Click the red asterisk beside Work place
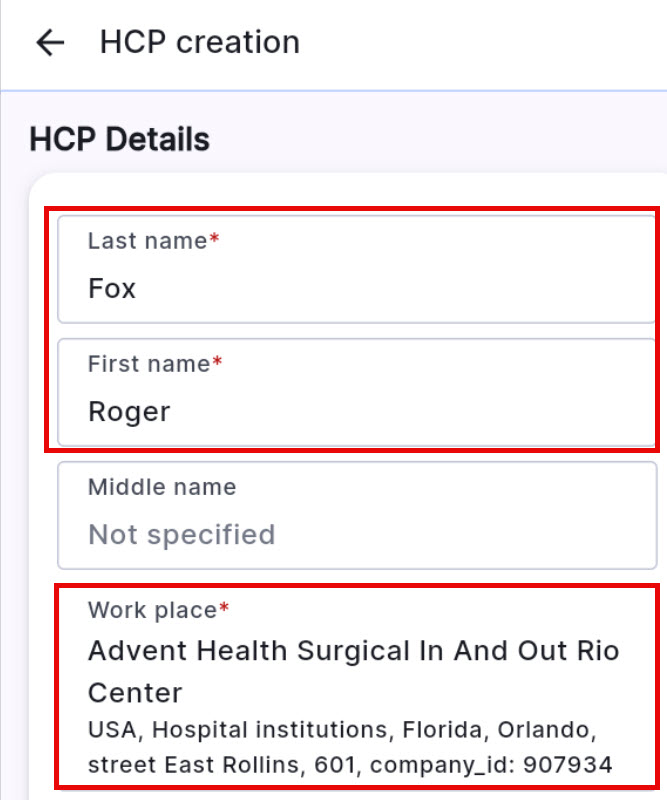Viewport: 667px width, 800px height. click(224, 609)
